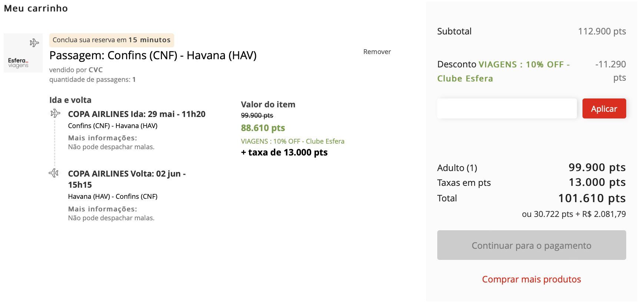
Task: Continue to payment button
Action: [531, 245]
